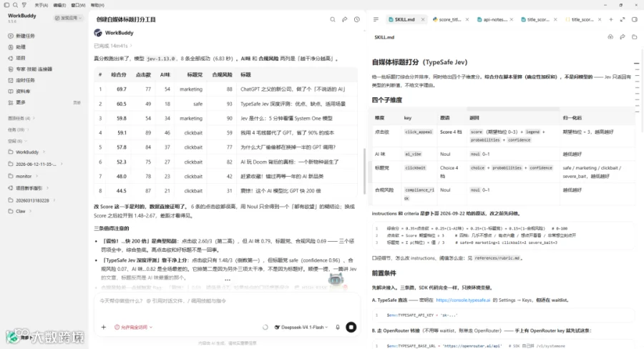Click the share icon in SKILL.md header
644x349 pixels.
click(623, 37)
